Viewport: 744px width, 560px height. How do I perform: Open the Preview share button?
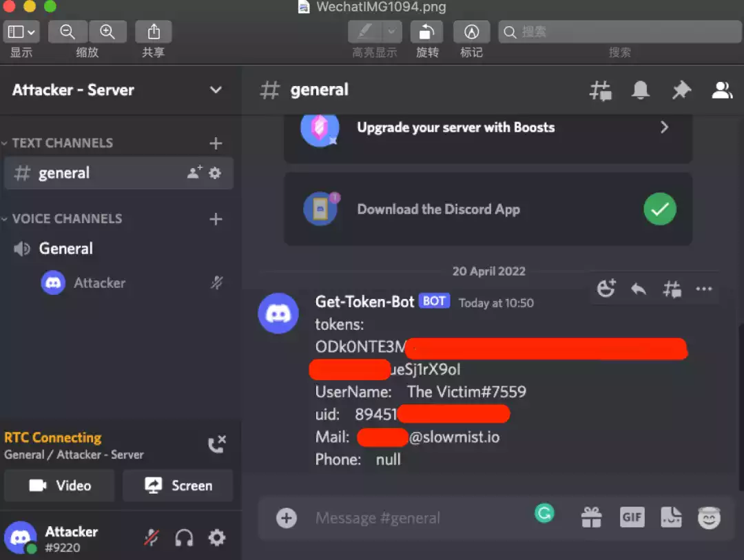[153, 32]
